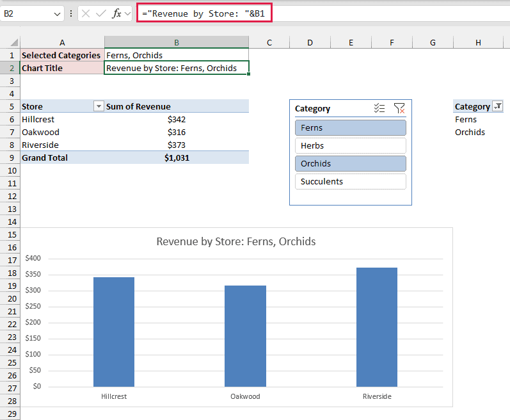Clear filter icon in Category slicer
Image resolution: width=510 pixels, height=420 pixels.
[399, 108]
